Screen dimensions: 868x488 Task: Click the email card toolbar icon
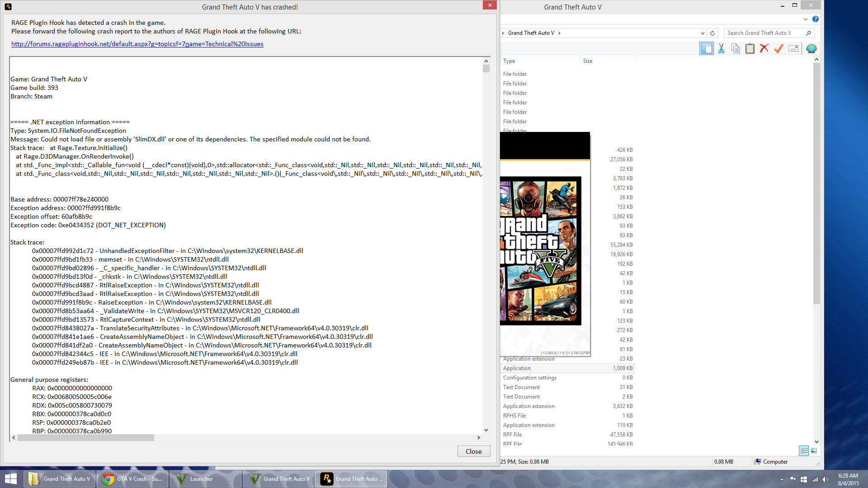tap(793, 49)
